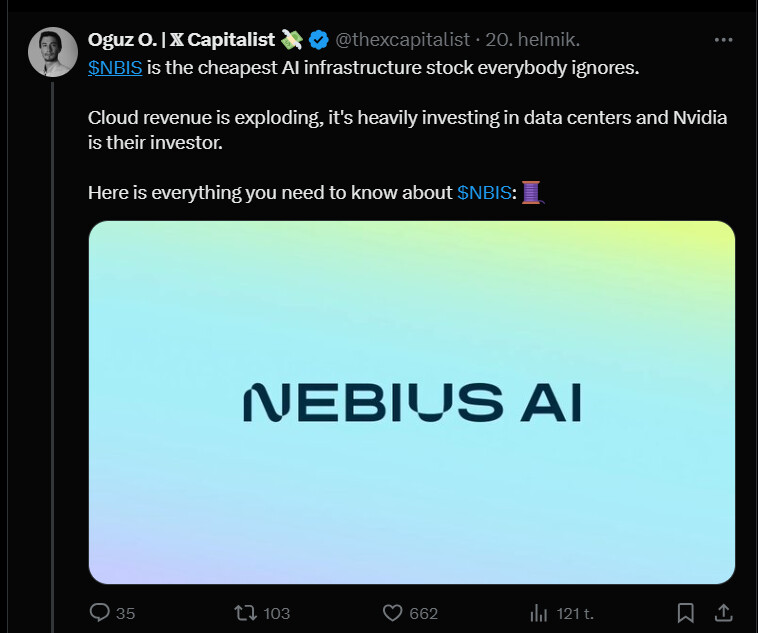Toggle the bookmark icon for this tweet
The height and width of the screenshot is (633, 758).
point(686,612)
